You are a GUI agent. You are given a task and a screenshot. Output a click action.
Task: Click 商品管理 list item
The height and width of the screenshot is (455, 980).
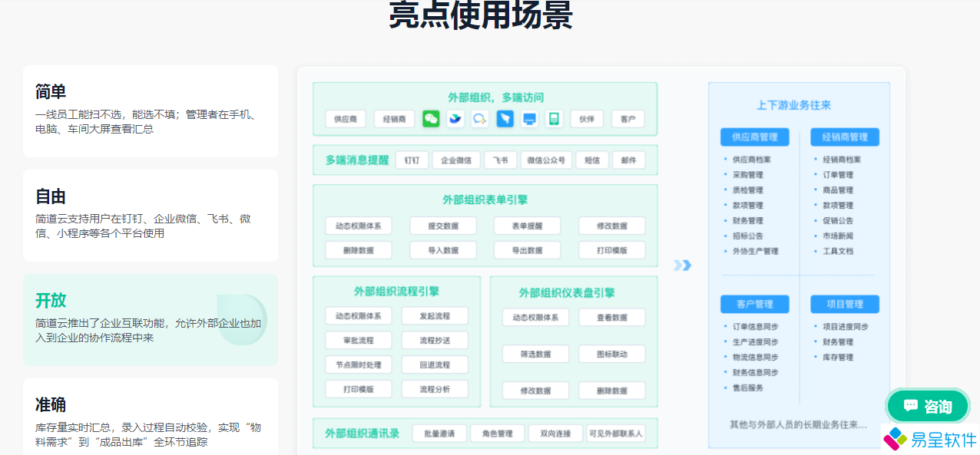(x=838, y=190)
